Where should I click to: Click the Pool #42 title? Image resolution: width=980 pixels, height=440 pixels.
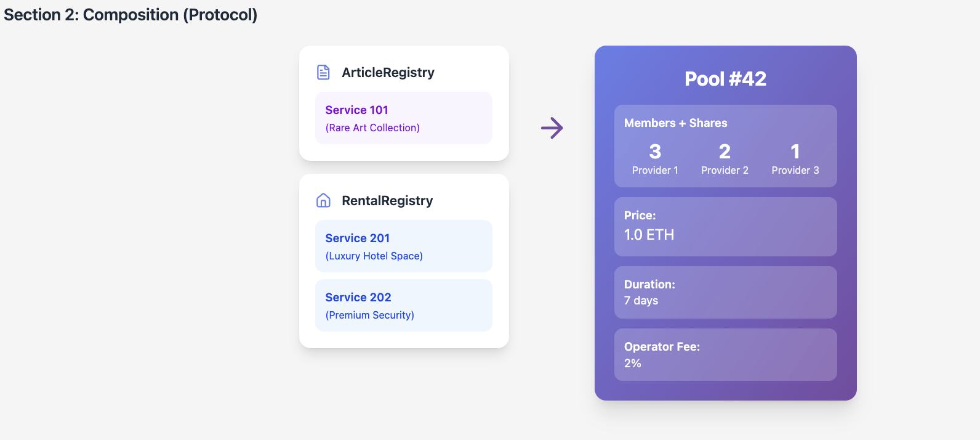[725, 79]
